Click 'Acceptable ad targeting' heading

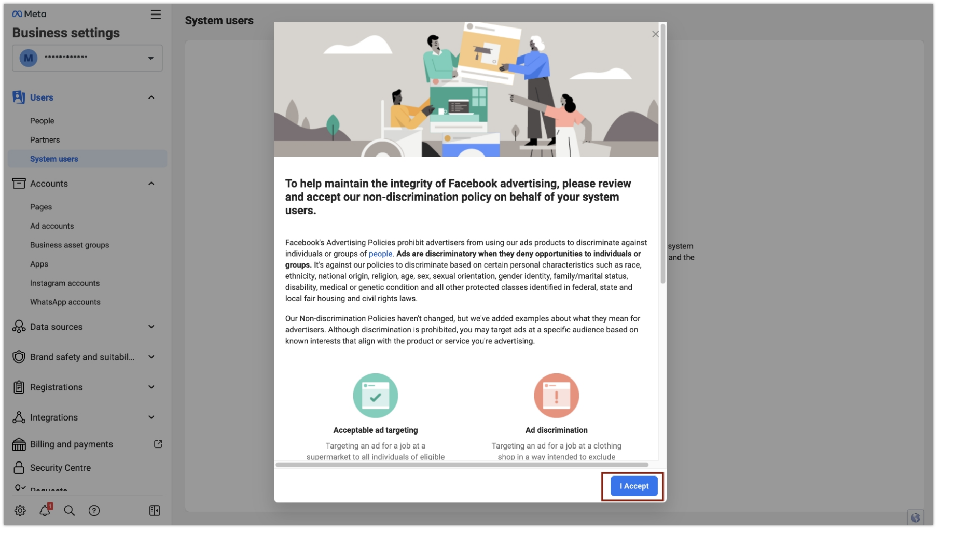(x=375, y=430)
